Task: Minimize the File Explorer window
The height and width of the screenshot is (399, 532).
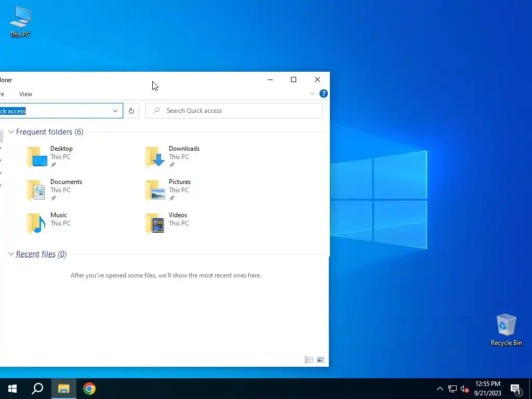Action: click(270, 79)
